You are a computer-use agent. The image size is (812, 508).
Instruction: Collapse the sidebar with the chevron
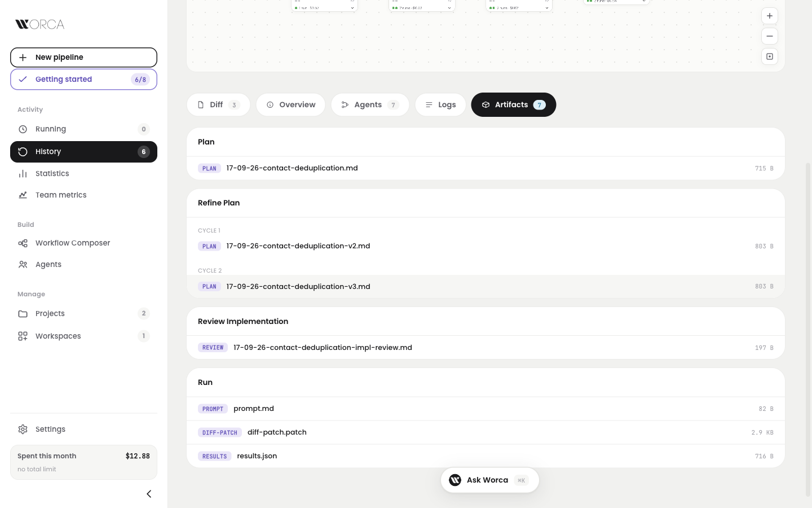click(149, 494)
